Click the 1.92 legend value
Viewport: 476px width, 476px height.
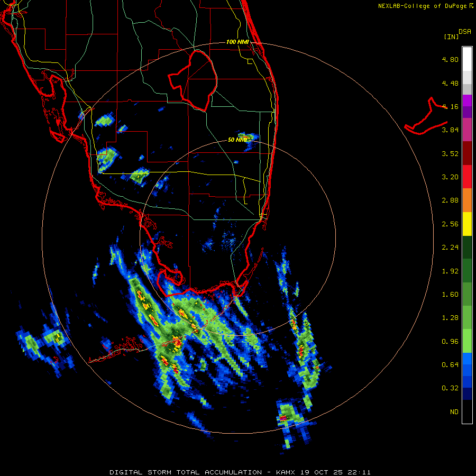450,271
